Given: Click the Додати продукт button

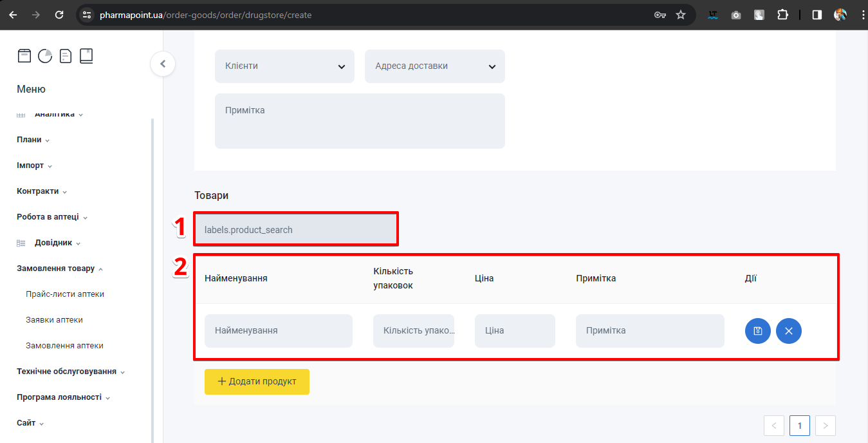Looking at the screenshot, I should point(257,382).
